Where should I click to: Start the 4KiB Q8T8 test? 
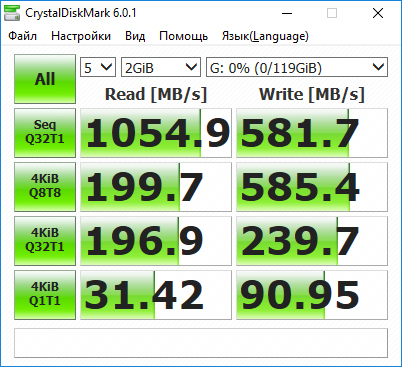pos(45,187)
